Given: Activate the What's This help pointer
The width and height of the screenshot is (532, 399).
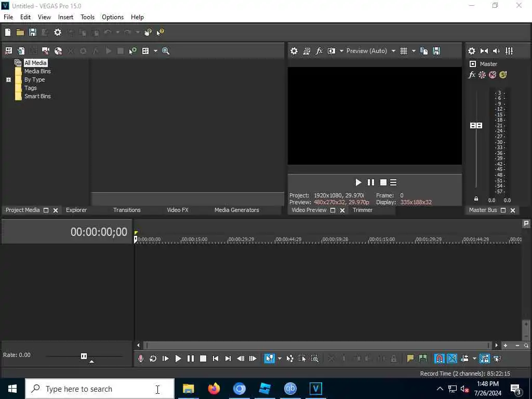Looking at the screenshot, I should (x=160, y=32).
